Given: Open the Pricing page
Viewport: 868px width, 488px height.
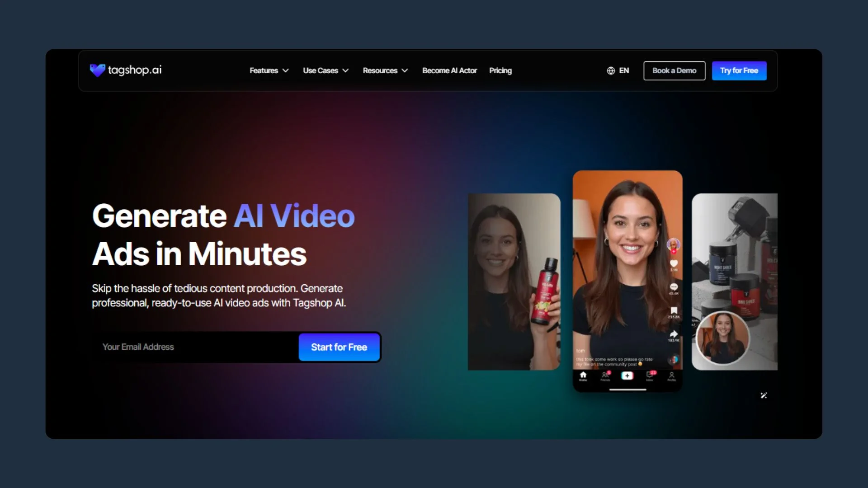Looking at the screenshot, I should point(500,70).
